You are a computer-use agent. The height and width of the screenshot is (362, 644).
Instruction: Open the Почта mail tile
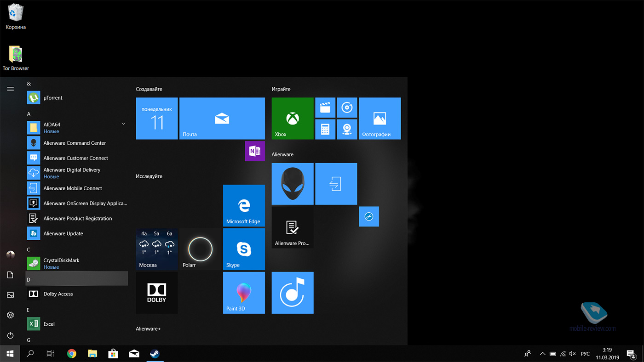pos(222,119)
